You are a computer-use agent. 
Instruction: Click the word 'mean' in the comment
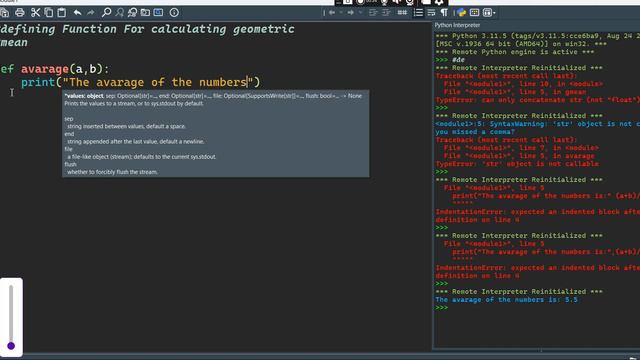pos(14,42)
